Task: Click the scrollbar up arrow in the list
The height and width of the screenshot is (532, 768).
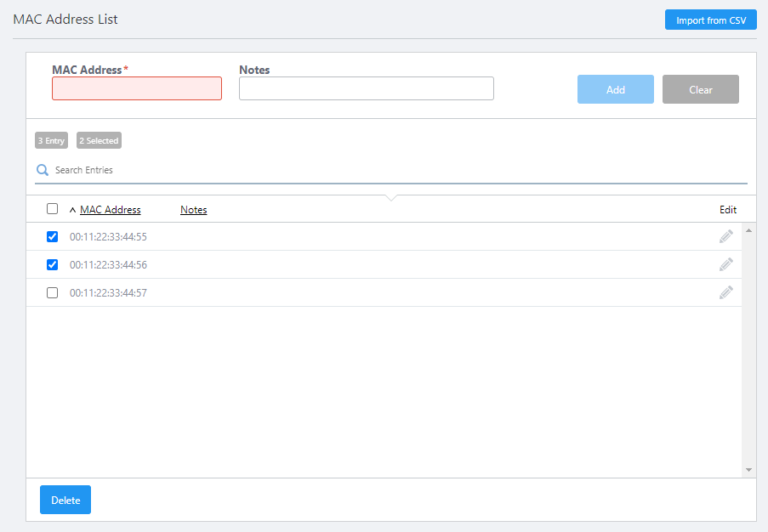Action: tap(748, 230)
